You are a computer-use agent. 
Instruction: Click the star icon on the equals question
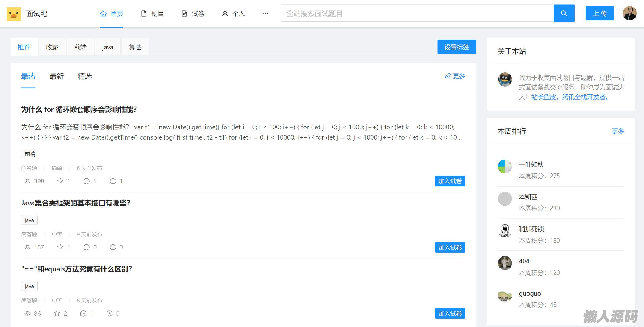coord(57,313)
